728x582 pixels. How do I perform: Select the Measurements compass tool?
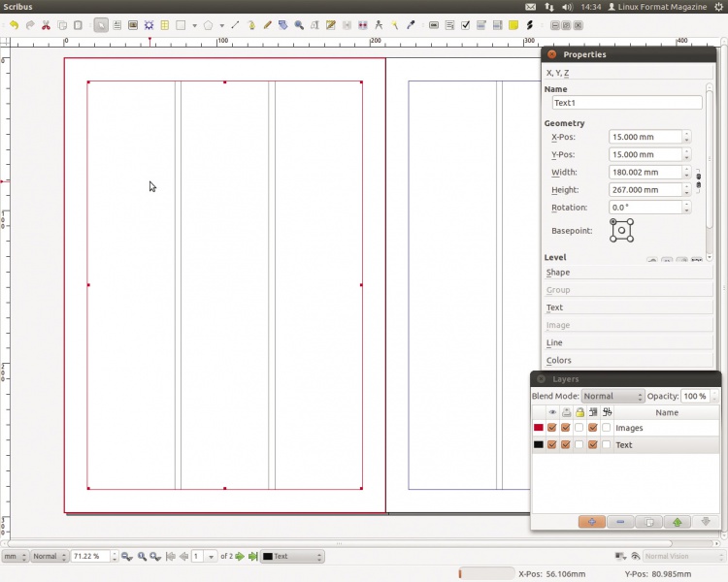pyautogui.click(x=379, y=25)
